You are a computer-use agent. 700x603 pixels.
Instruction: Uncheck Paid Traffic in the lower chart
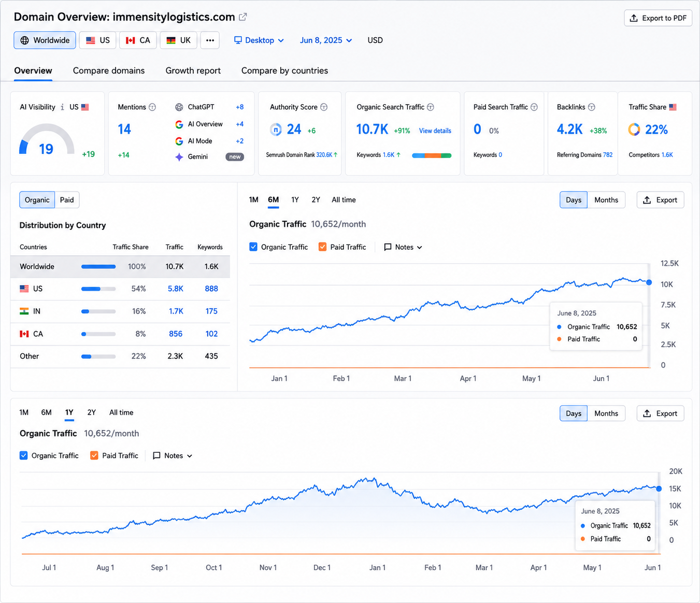tap(94, 456)
